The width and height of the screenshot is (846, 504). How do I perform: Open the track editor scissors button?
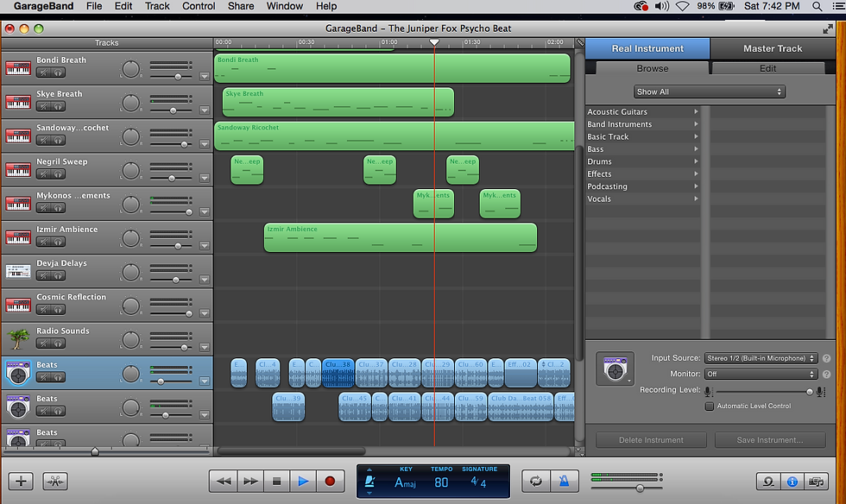point(55,481)
